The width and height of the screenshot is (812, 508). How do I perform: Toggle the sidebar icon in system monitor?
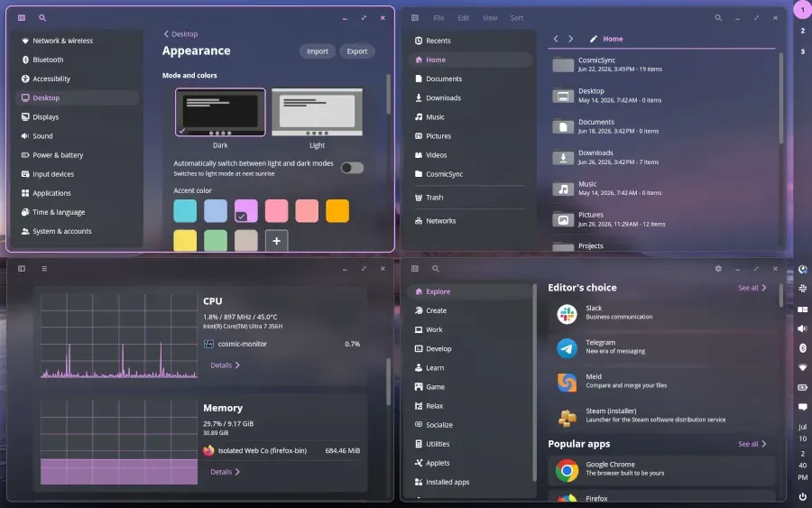coord(22,269)
